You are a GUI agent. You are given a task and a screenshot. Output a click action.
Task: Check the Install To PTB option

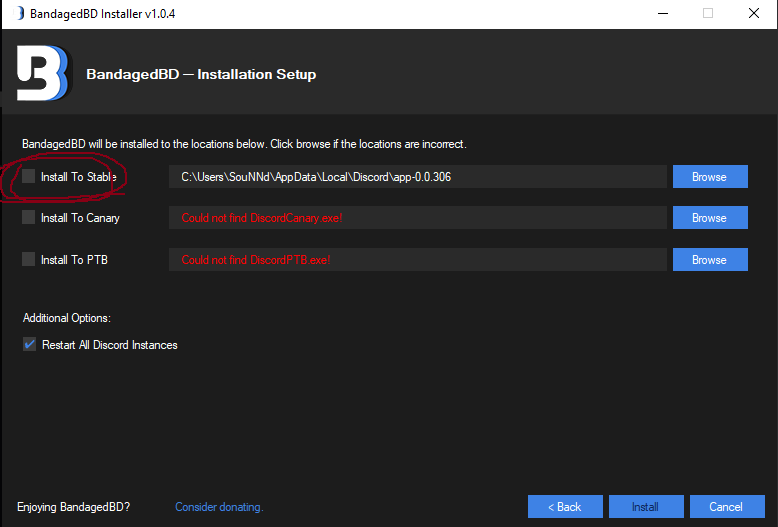click(29, 259)
